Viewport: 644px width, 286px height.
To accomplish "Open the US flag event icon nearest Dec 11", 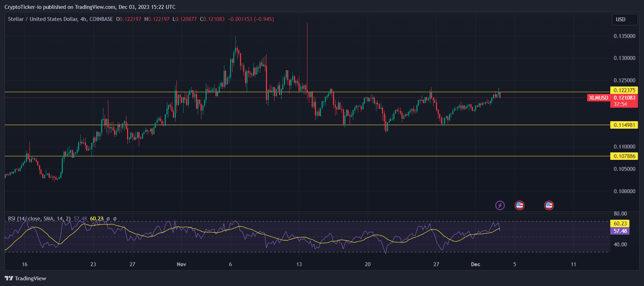I will tap(549, 205).
